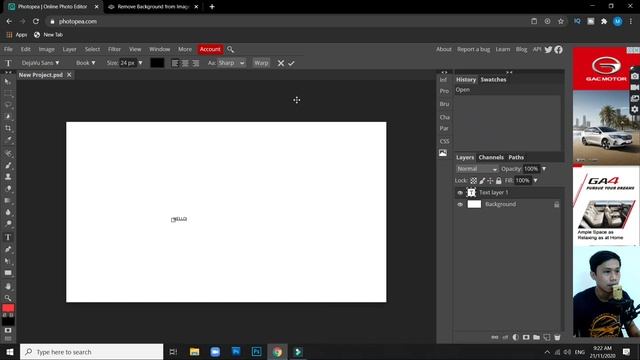Viewport: 640px width, 360px height.
Task: Toggle lock transparent pixels
Action: click(x=473, y=180)
